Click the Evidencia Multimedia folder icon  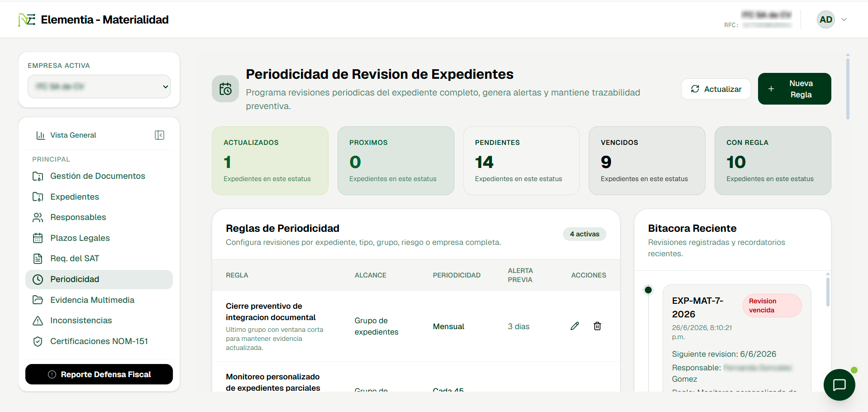(x=38, y=300)
